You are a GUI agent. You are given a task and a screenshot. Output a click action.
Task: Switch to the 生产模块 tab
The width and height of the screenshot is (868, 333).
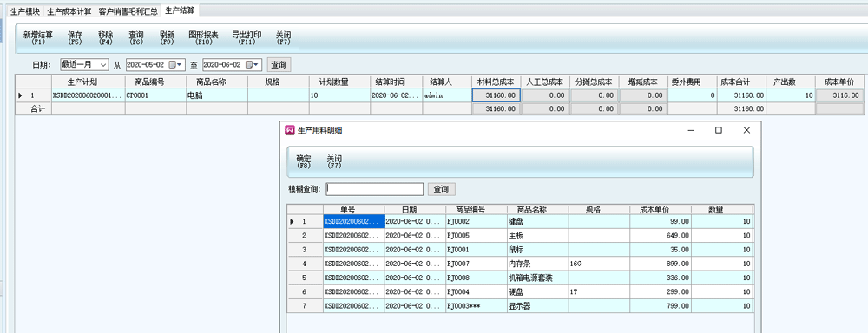26,11
